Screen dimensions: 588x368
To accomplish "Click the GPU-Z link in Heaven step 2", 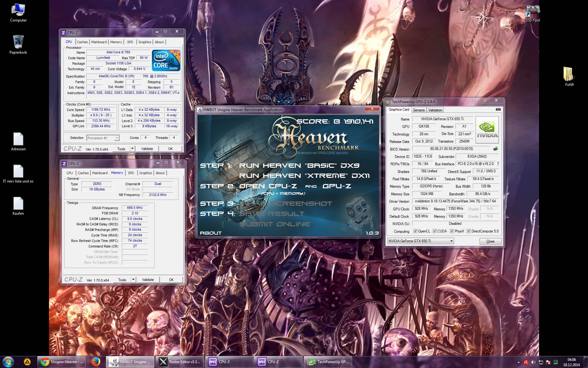I will coord(337,186).
